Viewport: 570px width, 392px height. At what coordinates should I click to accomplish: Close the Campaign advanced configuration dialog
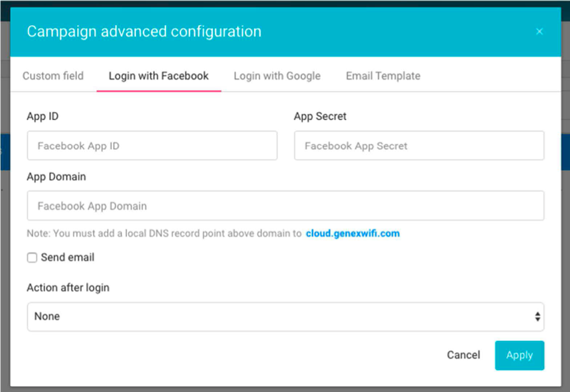539,32
